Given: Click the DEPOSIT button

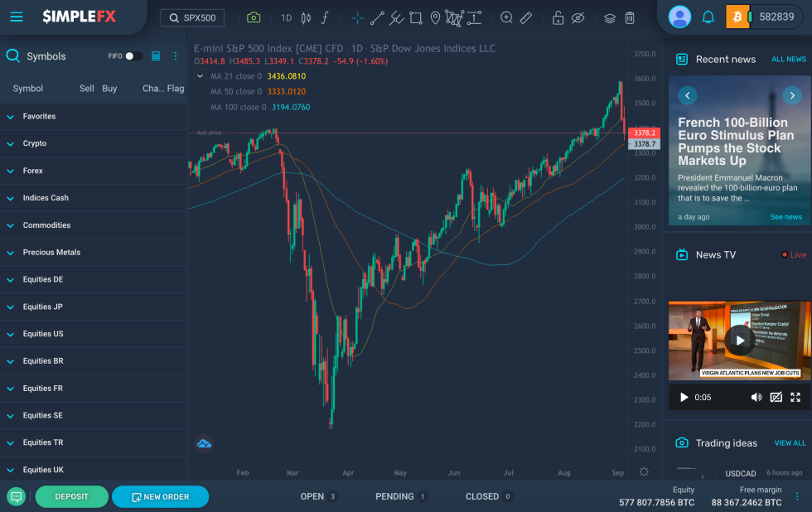Looking at the screenshot, I should tap(71, 496).
